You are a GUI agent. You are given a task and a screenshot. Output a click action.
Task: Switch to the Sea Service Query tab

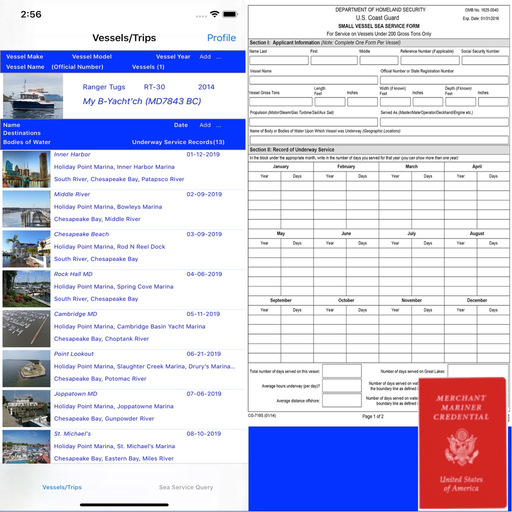click(186, 487)
